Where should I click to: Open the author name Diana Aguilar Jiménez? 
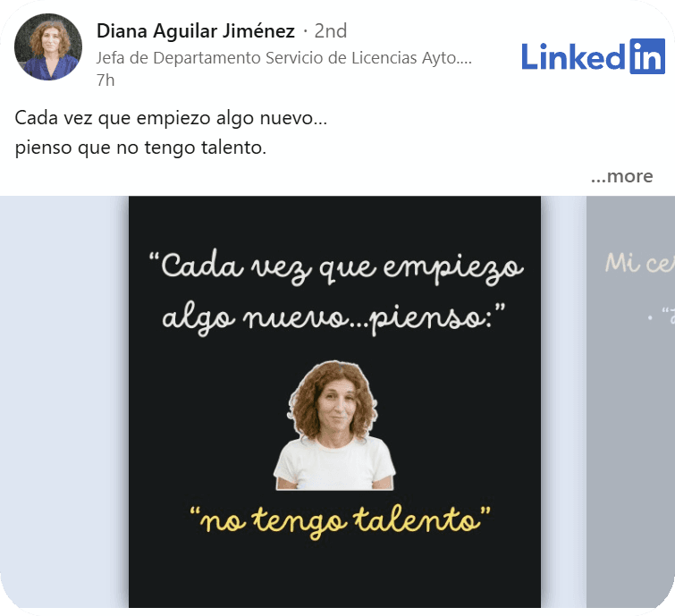[196, 31]
